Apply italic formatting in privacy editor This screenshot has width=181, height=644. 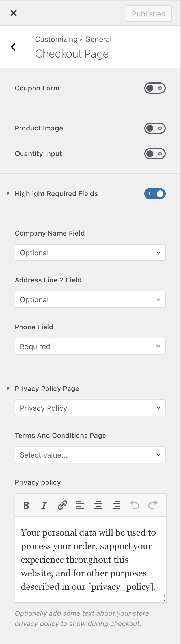(44, 505)
